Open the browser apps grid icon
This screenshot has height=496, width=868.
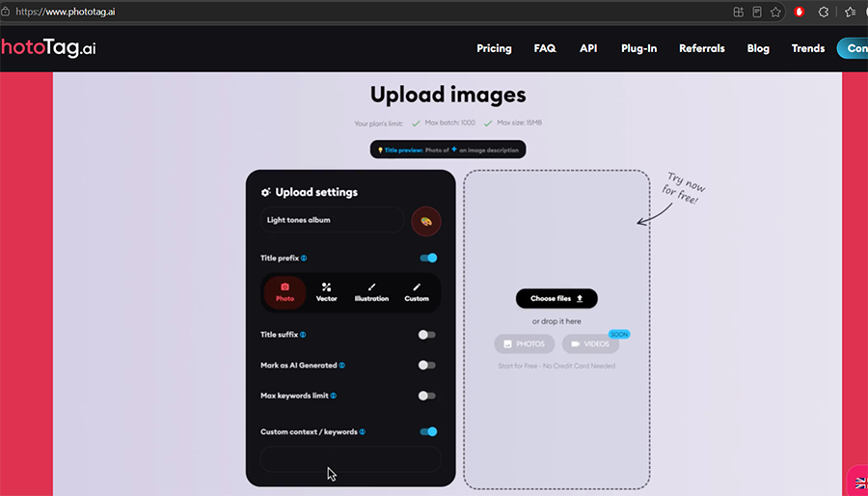(x=738, y=13)
